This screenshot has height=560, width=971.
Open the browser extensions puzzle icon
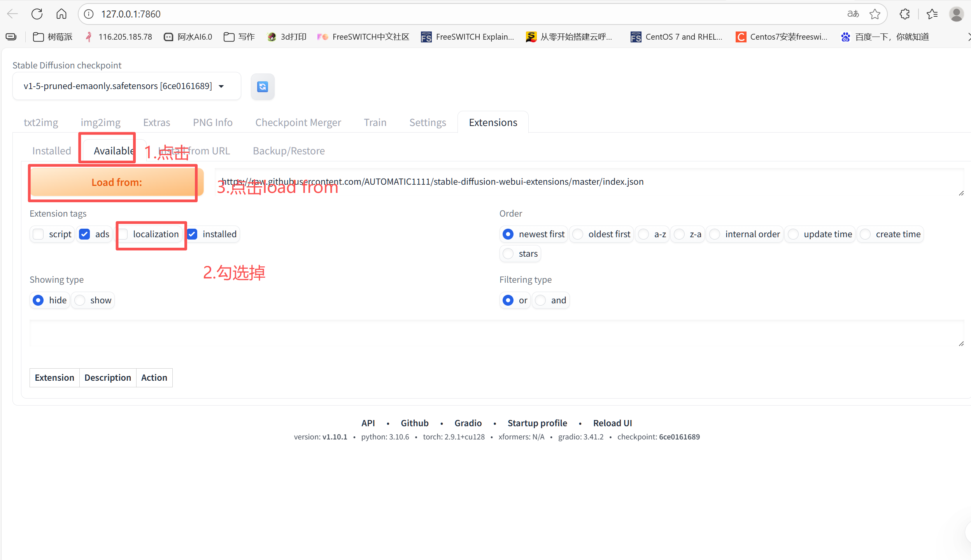pos(904,14)
